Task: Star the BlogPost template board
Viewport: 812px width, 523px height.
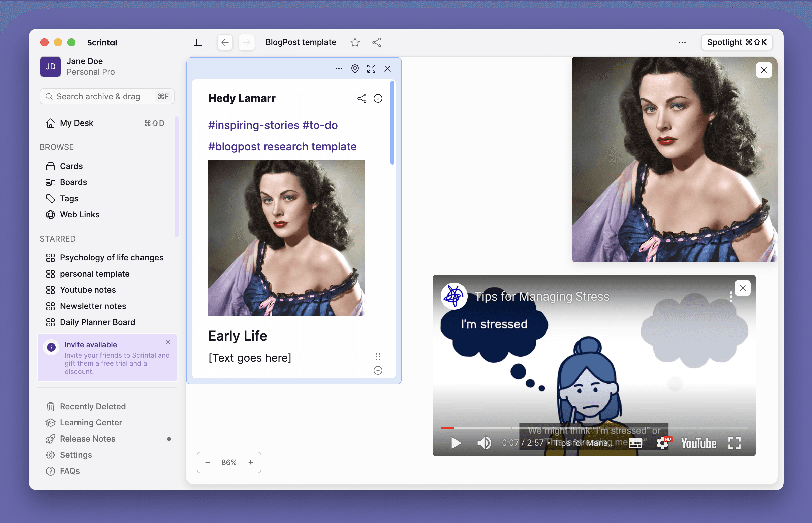Action: pyautogui.click(x=355, y=42)
